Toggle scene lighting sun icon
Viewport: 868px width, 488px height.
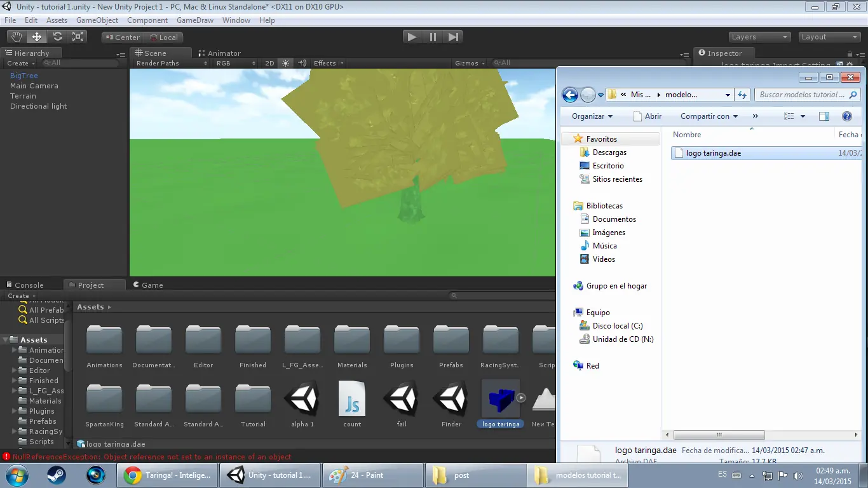point(285,63)
